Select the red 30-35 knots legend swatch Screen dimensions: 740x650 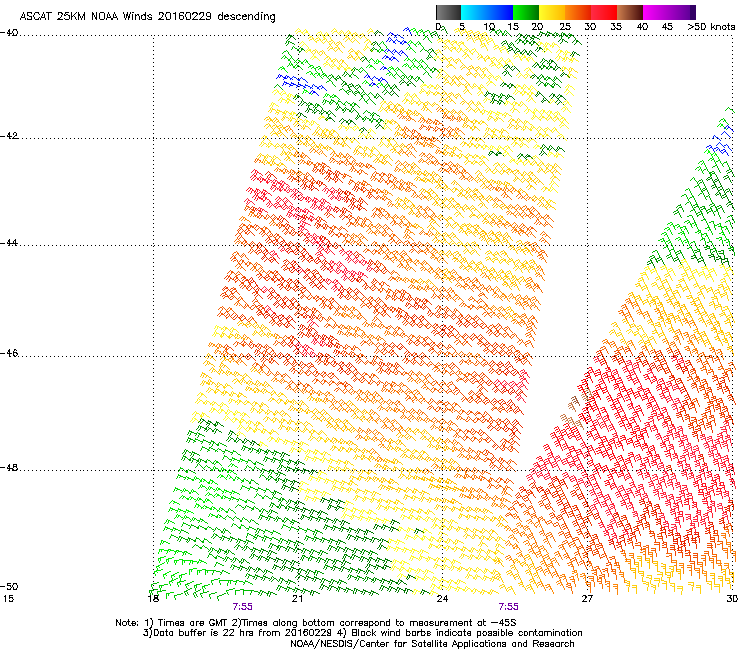pyautogui.click(x=604, y=12)
